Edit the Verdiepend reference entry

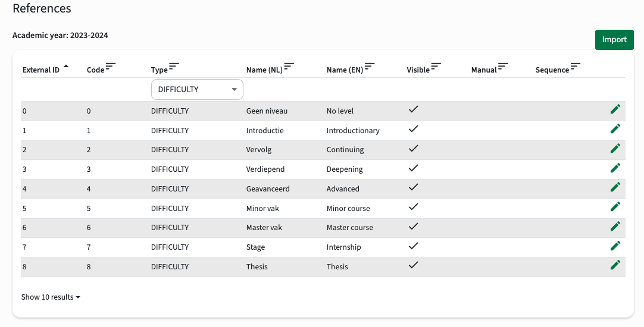615,168
